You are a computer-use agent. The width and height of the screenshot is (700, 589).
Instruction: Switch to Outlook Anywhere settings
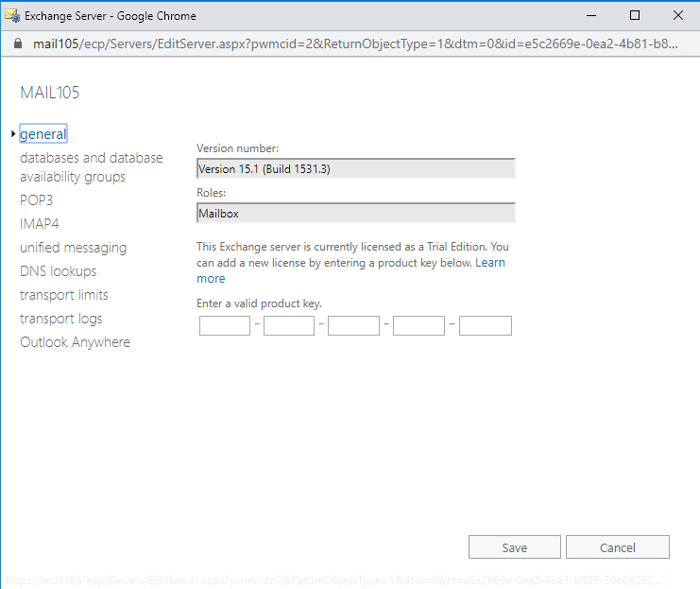[x=75, y=342]
